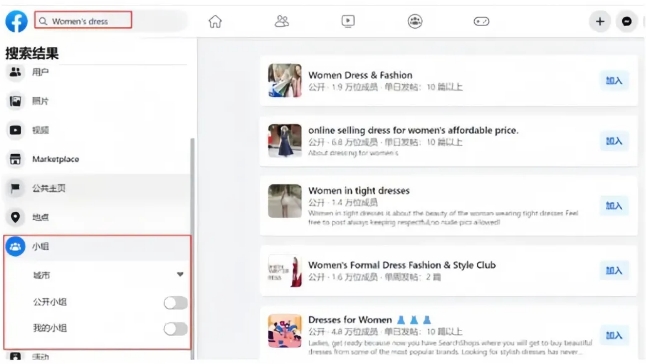Open Women's Formal Dress Fashion & Style Club title
646x364 pixels.
pyautogui.click(x=402, y=265)
